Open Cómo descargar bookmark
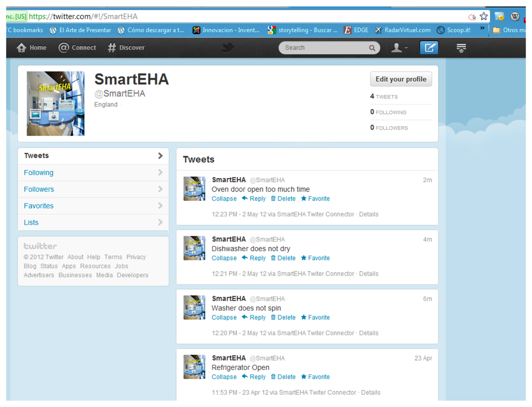 (151, 30)
